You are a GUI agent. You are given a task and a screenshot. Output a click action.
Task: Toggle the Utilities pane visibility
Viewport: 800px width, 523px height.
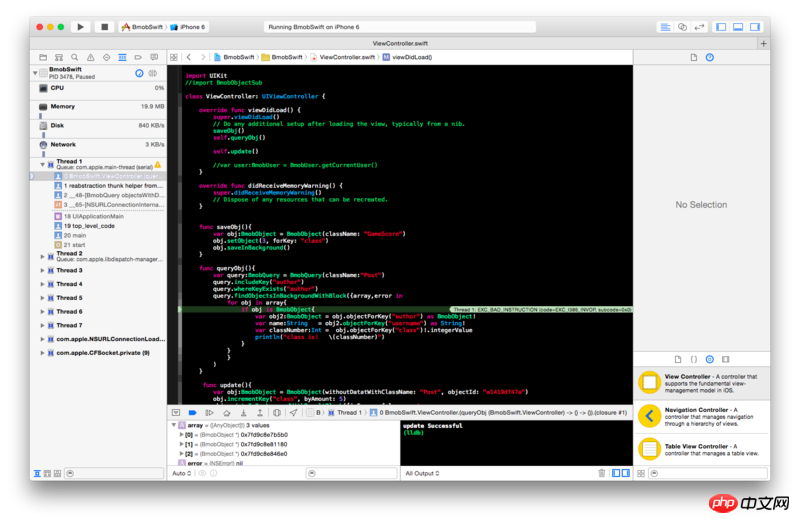[755, 27]
